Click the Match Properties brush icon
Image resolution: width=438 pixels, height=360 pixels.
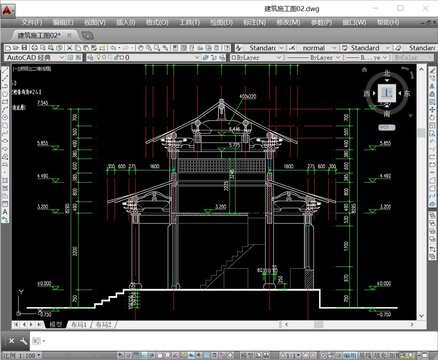[103, 48]
